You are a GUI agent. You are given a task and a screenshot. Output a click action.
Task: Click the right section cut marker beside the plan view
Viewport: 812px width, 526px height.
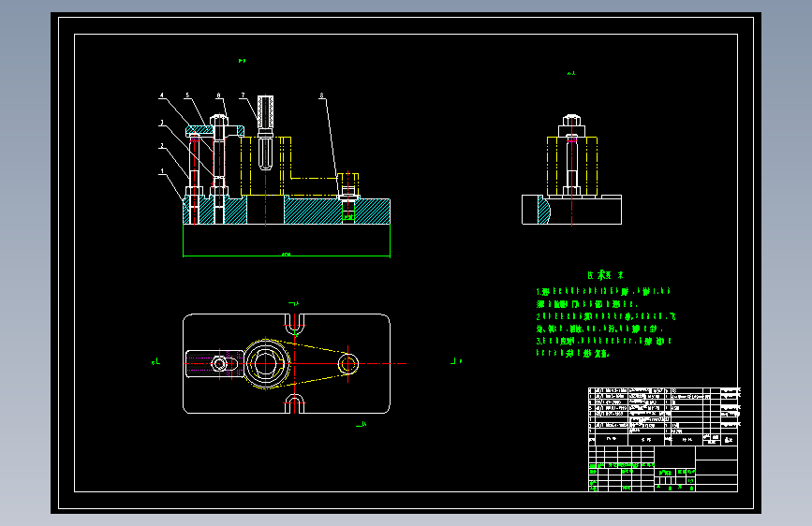(x=456, y=361)
